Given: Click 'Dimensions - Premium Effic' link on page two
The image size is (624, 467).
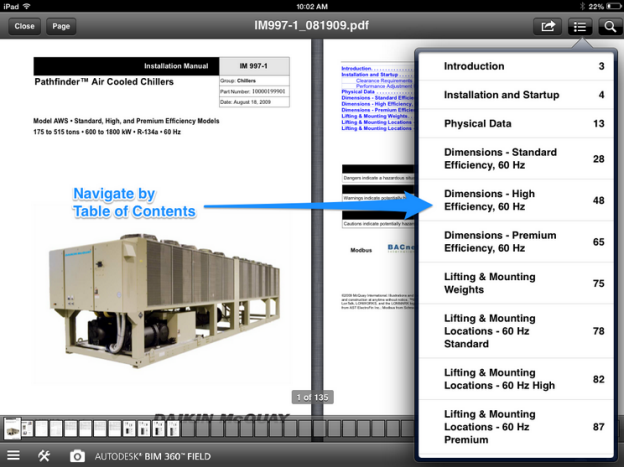Looking at the screenshot, I should [x=378, y=110].
